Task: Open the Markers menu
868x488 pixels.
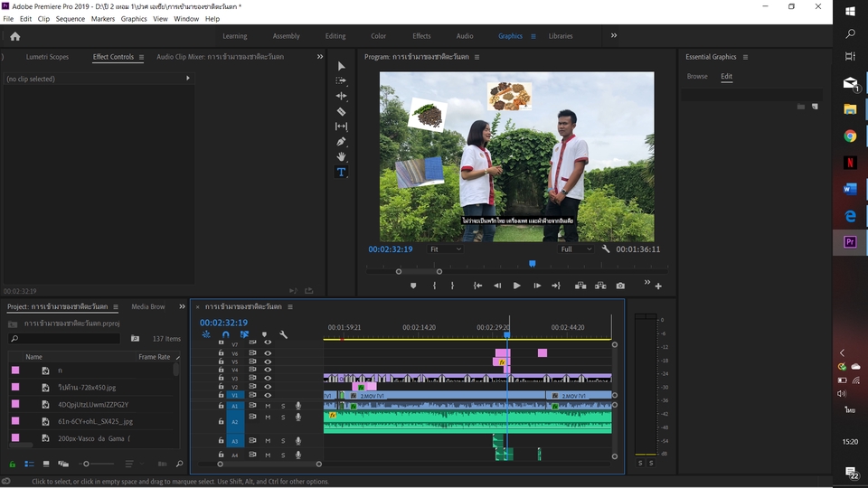Action: click(x=102, y=19)
